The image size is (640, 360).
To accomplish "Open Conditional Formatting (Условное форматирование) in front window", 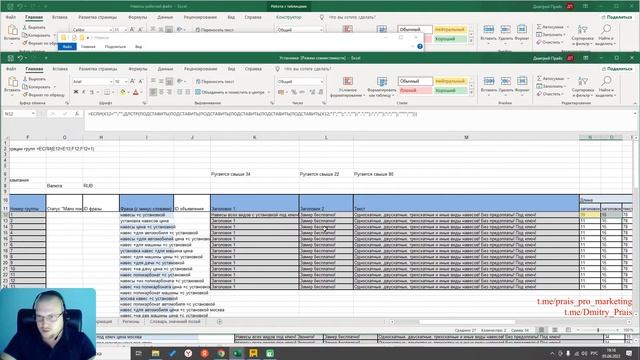I will click(347, 87).
